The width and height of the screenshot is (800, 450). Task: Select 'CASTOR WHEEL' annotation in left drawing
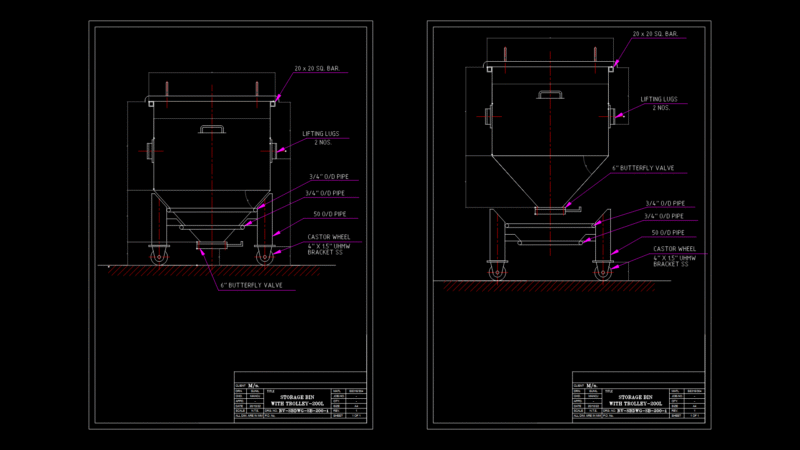pyautogui.click(x=329, y=237)
